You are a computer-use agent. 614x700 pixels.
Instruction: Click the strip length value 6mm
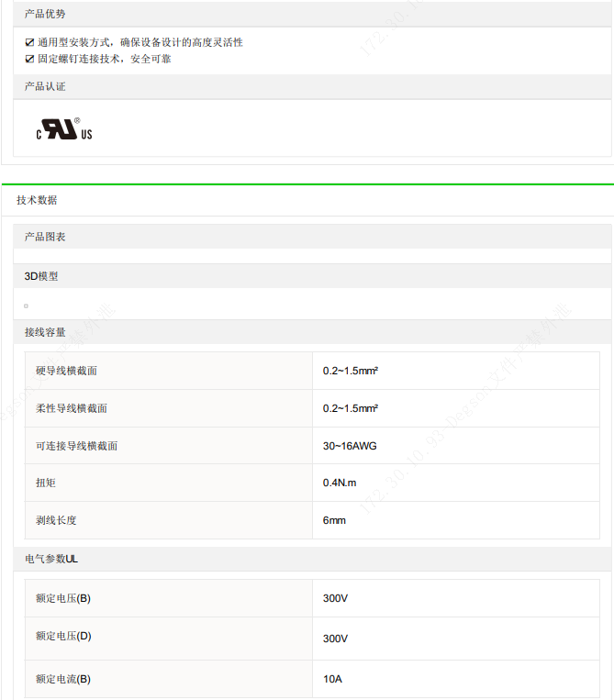[x=334, y=520]
